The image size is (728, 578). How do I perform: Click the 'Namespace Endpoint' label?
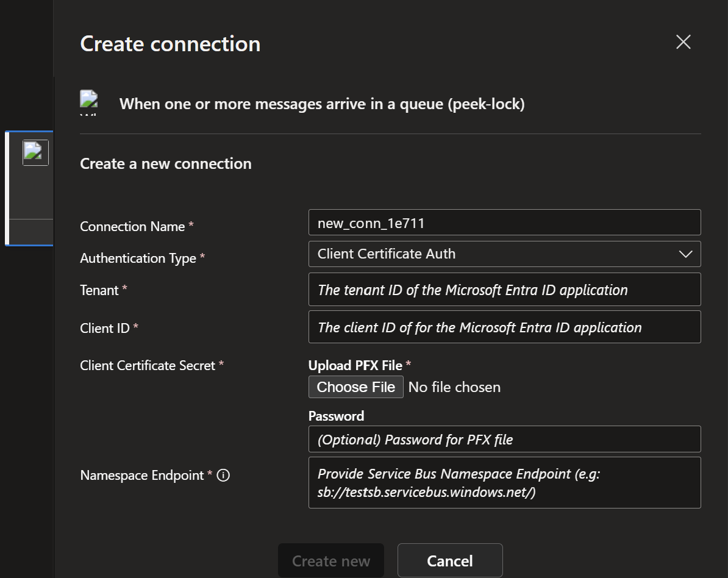tap(141, 476)
